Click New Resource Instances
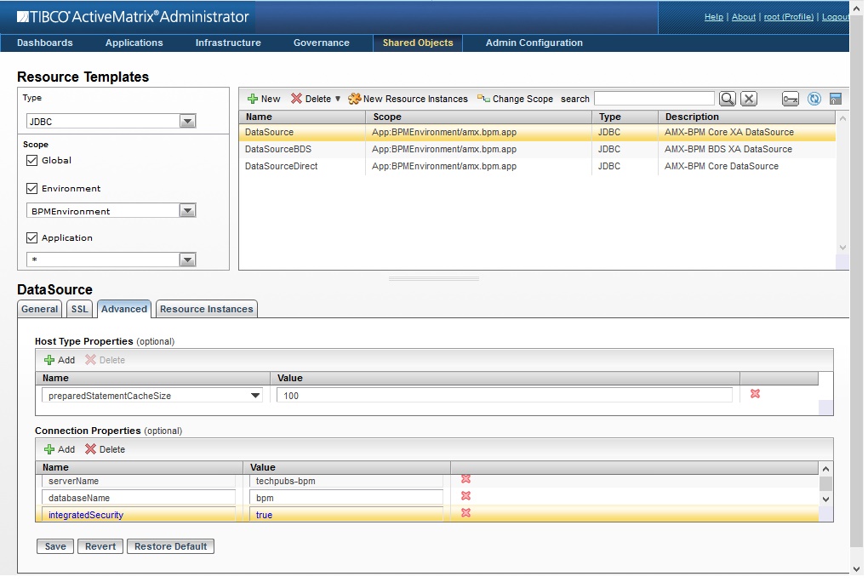 click(408, 99)
